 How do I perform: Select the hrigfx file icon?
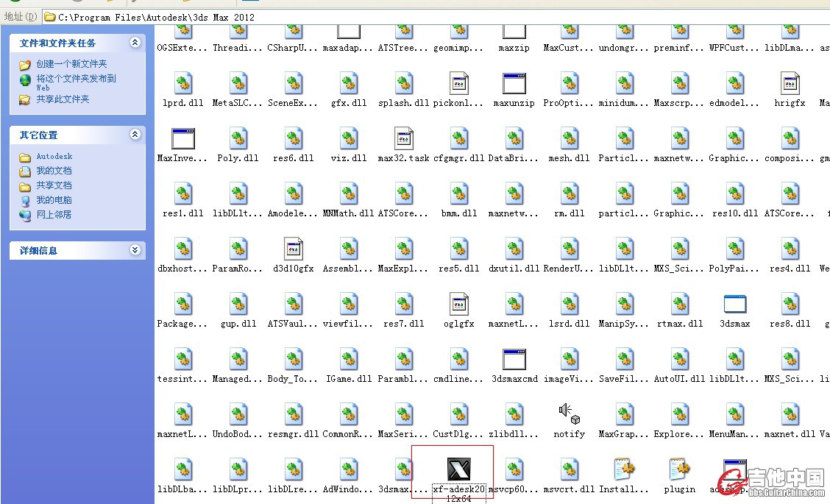tap(790, 84)
